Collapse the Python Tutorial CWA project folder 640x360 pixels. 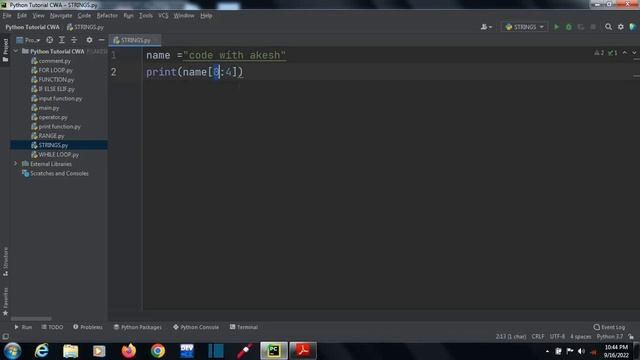tap(16, 51)
